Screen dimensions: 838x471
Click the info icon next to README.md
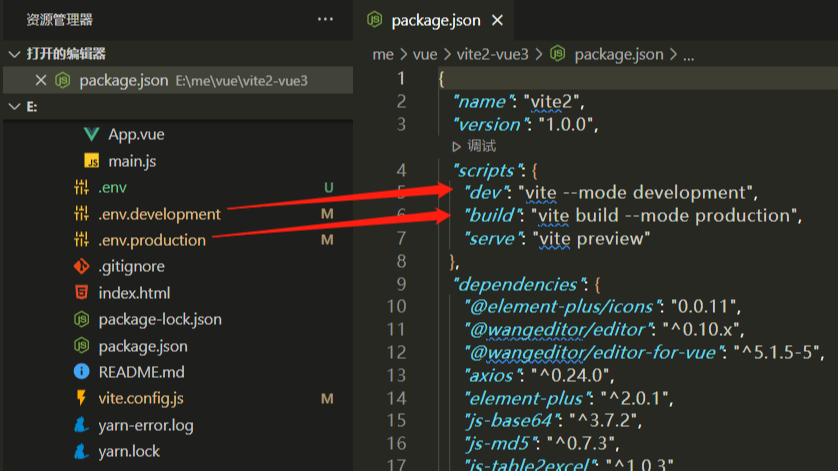tap(82, 372)
